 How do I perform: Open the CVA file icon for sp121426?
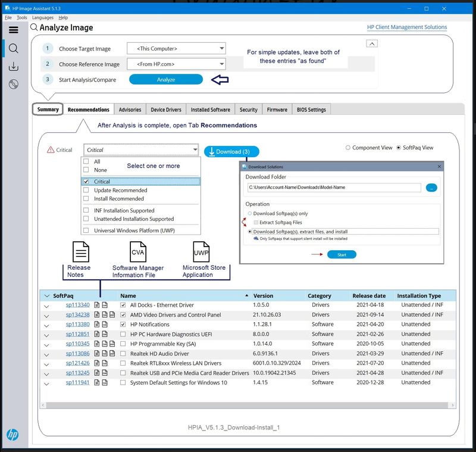pyautogui.click(x=105, y=363)
